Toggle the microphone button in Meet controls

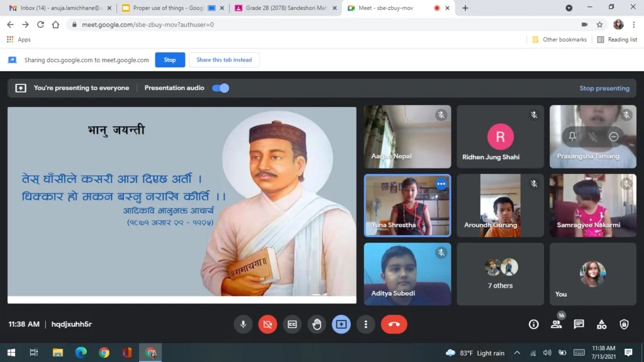point(243,324)
